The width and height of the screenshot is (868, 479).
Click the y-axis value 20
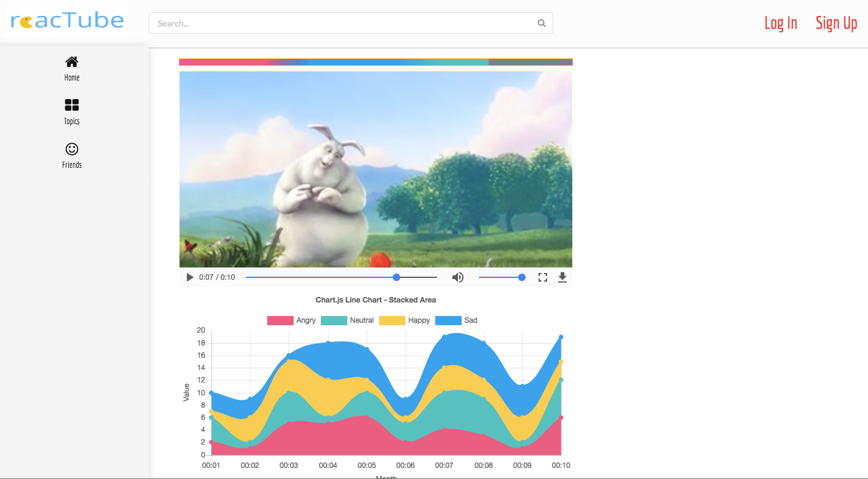coord(201,330)
